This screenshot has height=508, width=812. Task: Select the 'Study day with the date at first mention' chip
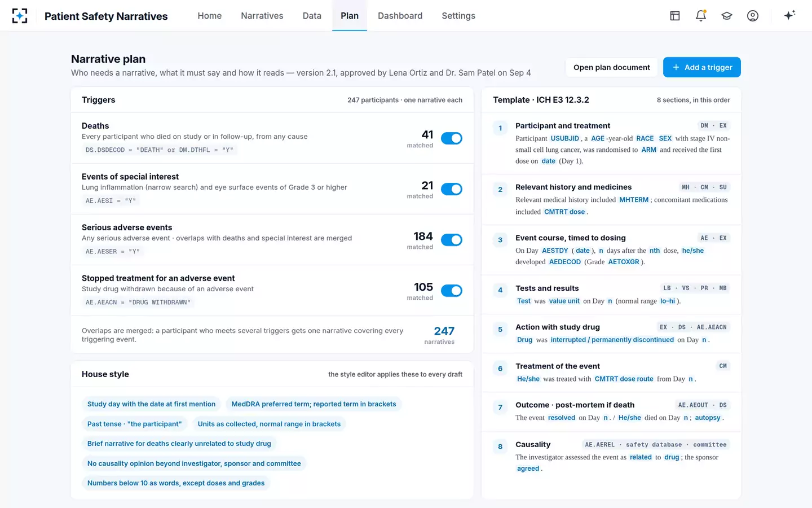pyautogui.click(x=151, y=404)
